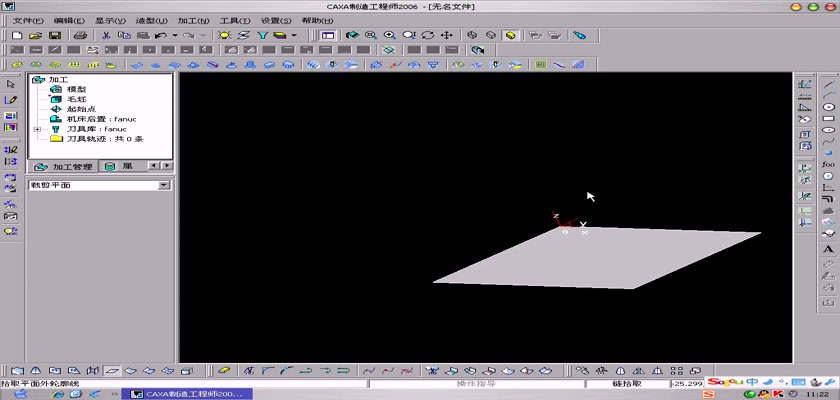Expand the 刀具库 : fanuc tree node
840x400 pixels.
coord(36,129)
